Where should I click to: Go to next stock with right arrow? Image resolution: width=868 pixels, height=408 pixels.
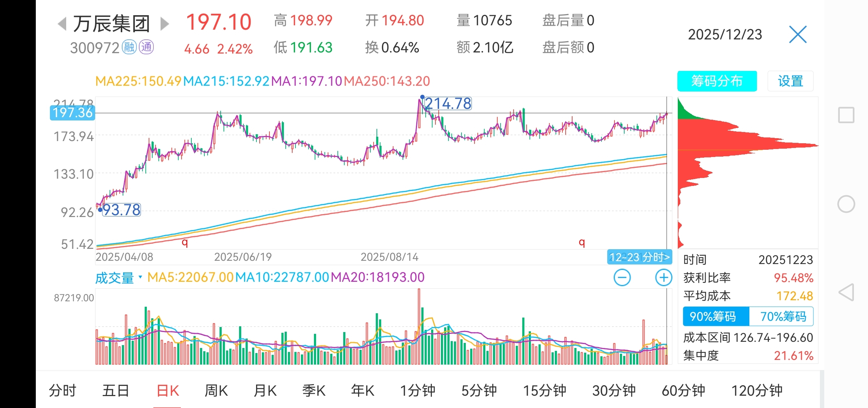click(x=165, y=24)
